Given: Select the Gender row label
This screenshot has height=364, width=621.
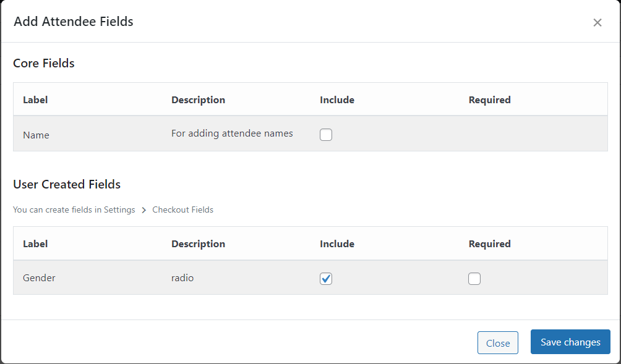Looking at the screenshot, I should [x=39, y=278].
